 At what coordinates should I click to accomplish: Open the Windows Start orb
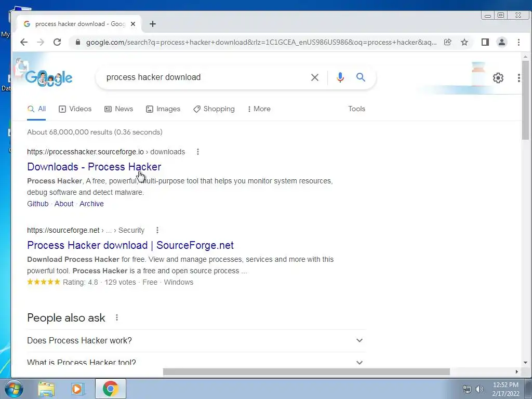pos(13,389)
